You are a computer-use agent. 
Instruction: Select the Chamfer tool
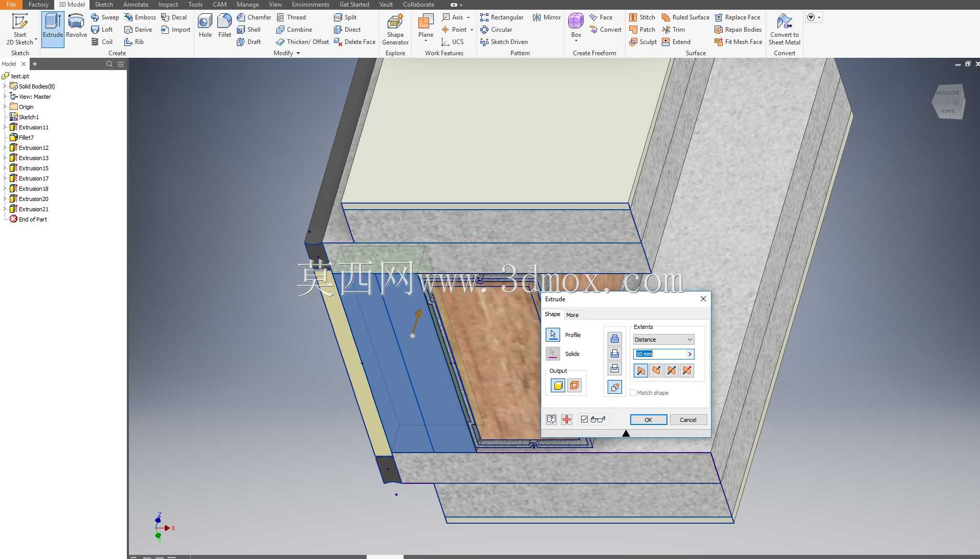coord(254,17)
